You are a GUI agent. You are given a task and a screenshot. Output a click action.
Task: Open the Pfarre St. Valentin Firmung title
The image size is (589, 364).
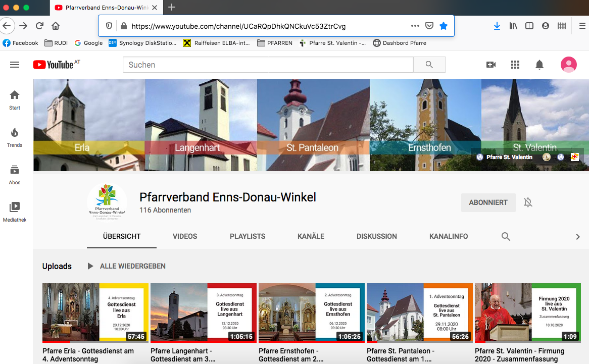pyautogui.click(x=519, y=355)
